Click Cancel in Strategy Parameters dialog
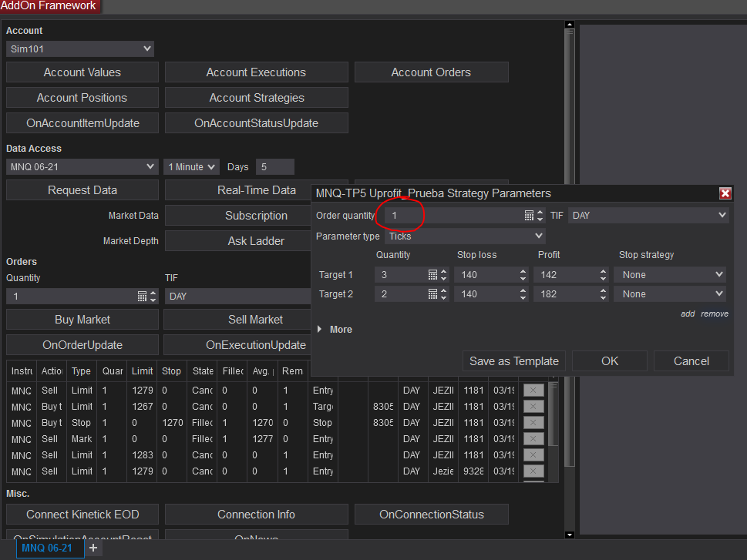This screenshot has width=747, height=560. [691, 361]
